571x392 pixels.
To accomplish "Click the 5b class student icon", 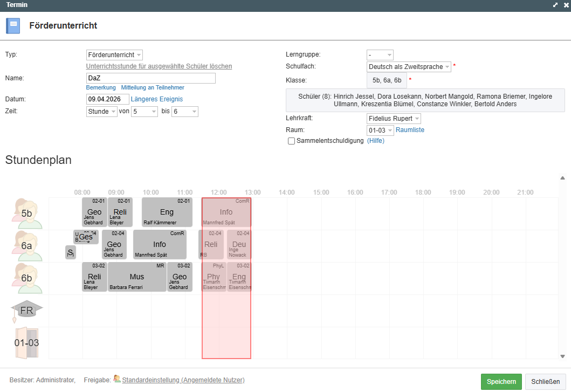I will [26, 214].
